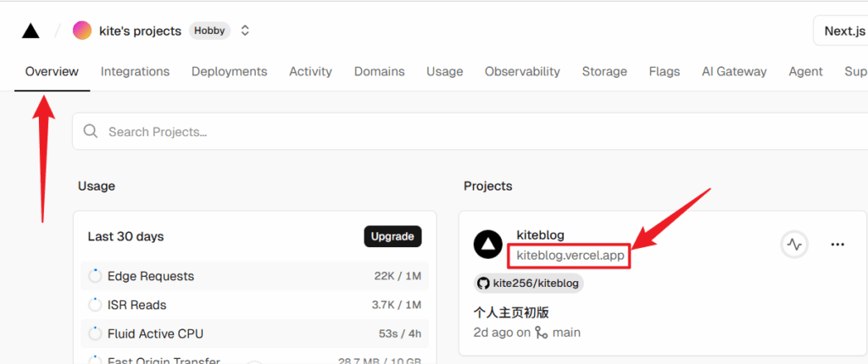868x364 pixels.
Task: Open the kiteblog activity pulse icon
Action: [794, 245]
